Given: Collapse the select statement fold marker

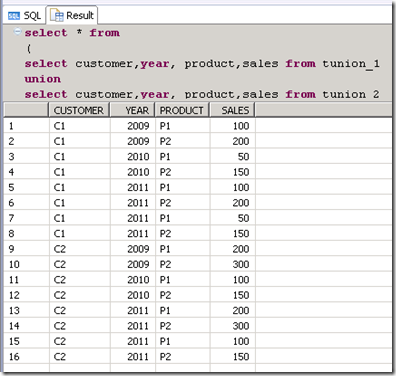Looking at the screenshot, I should point(17,32).
